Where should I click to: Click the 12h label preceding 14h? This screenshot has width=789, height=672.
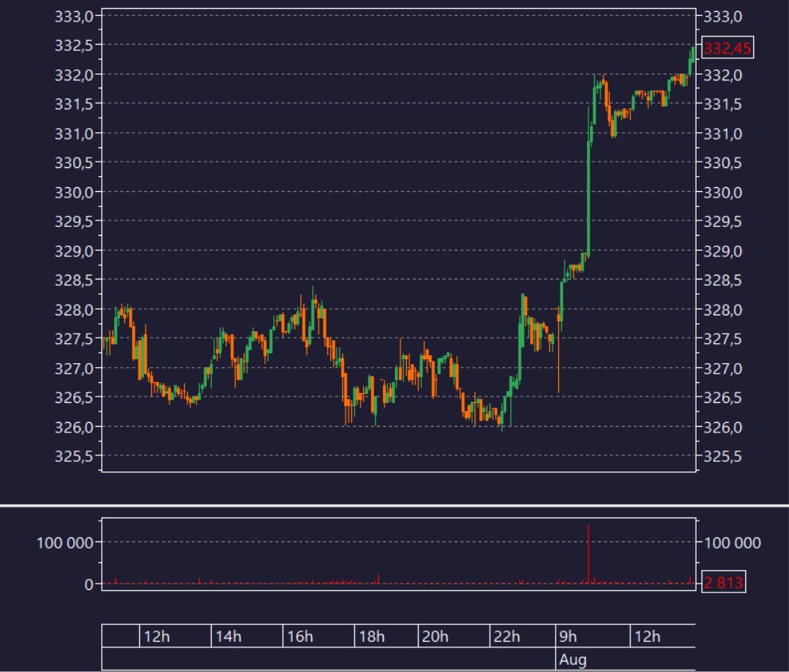click(157, 636)
